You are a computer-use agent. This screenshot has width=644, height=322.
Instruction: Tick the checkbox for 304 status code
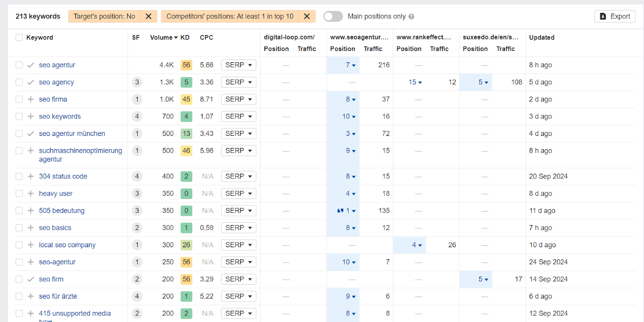pyautogui.click(x=19, y=176)
